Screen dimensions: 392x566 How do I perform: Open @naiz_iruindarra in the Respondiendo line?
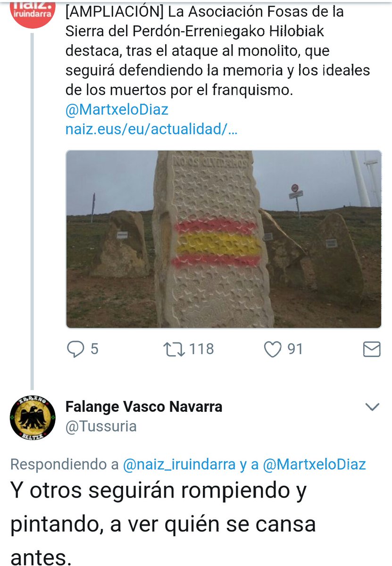[179, 465]
